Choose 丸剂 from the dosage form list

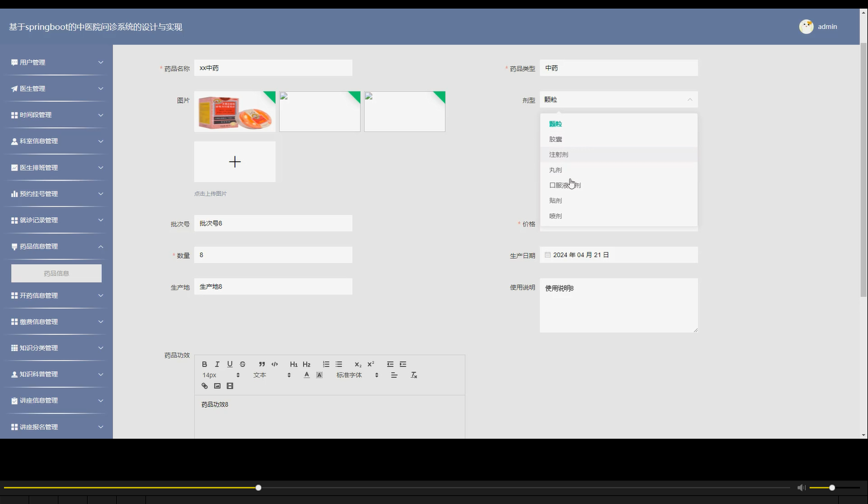tap(619, 170)
